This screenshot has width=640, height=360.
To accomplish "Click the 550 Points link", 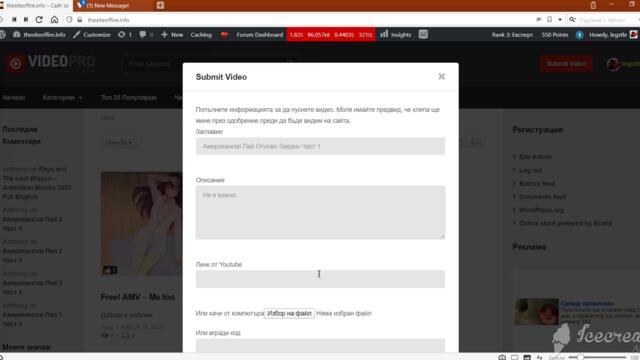I will click(x=555, y=35).
